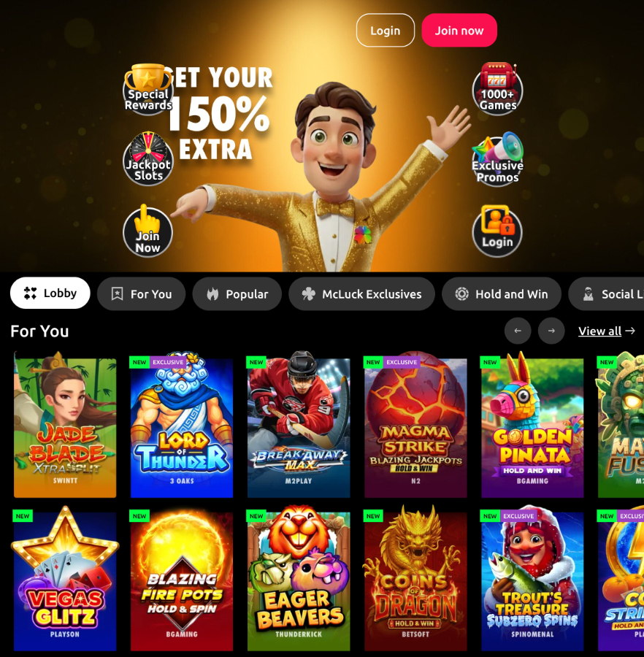Screen dimensions: 644x657
Task: Click the Login padlock icon badge
Action: [x=497, y=231]
